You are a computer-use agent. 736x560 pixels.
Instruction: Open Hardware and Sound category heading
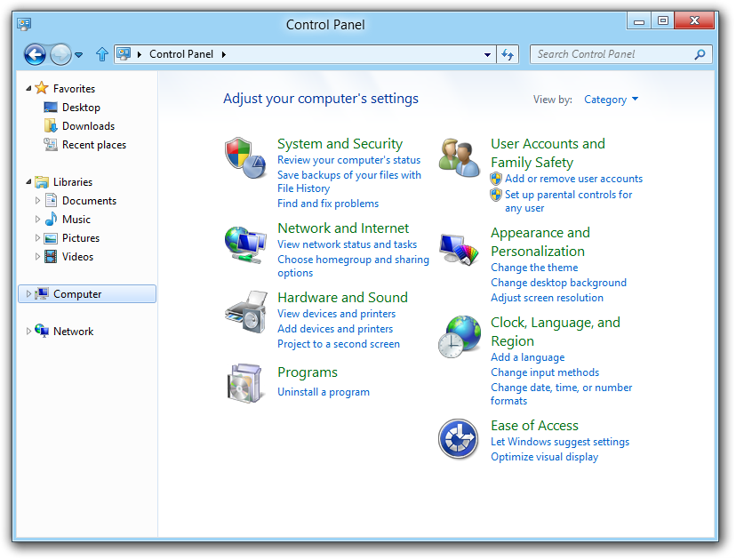coord(342,297)
